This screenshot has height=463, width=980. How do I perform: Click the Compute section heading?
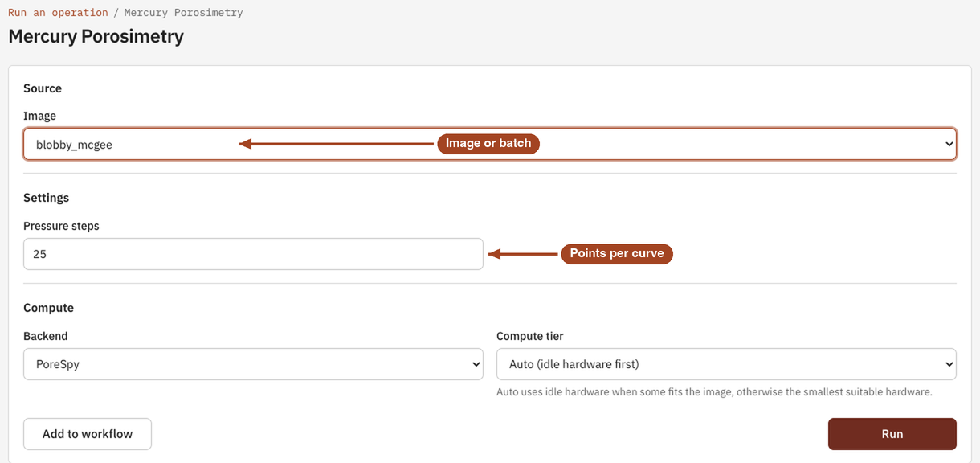49,308
